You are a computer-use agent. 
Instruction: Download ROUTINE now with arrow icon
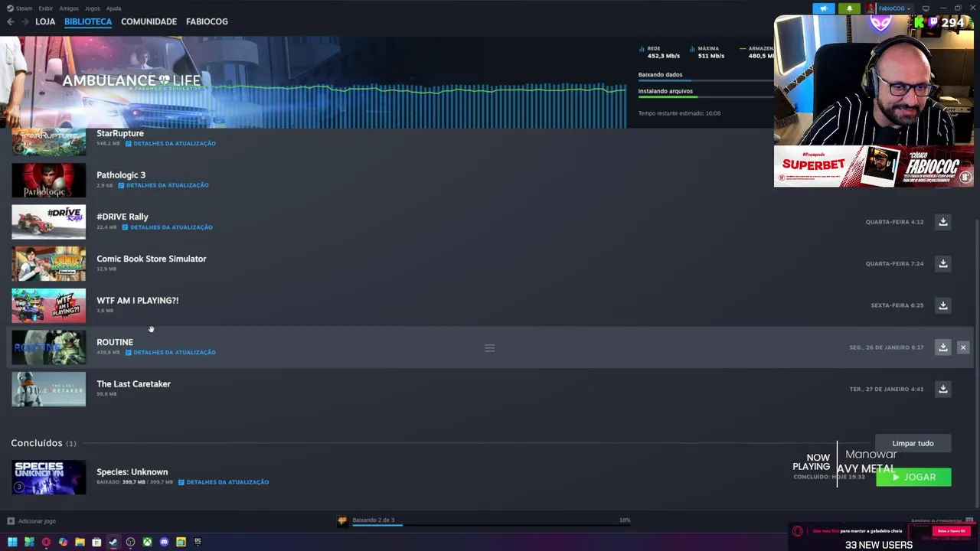pos(943,347)
